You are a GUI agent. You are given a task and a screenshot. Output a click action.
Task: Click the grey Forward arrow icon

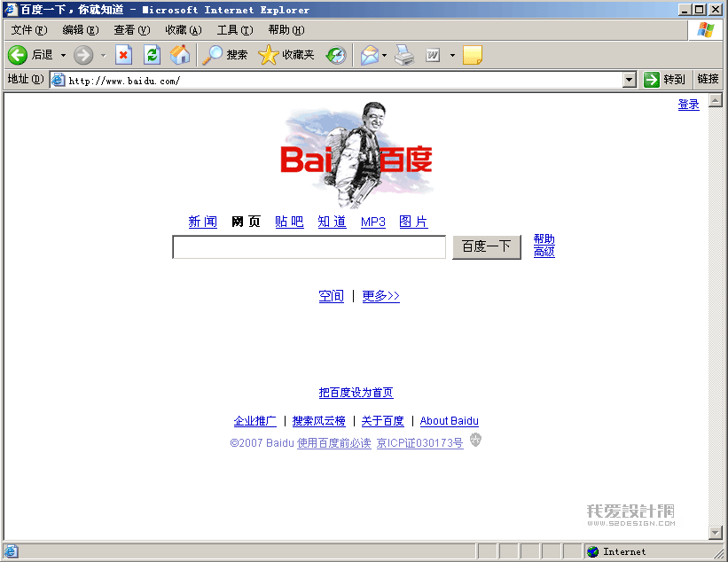coord(83,55)
